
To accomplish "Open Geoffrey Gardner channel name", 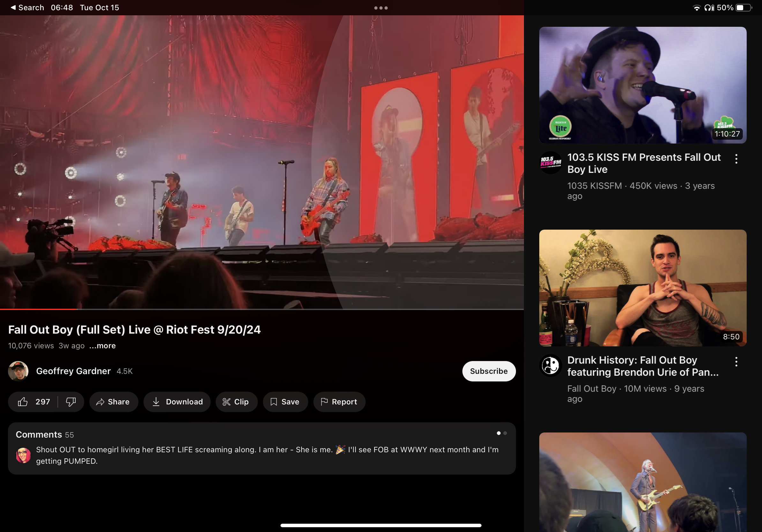I will (x=73, y=371).
